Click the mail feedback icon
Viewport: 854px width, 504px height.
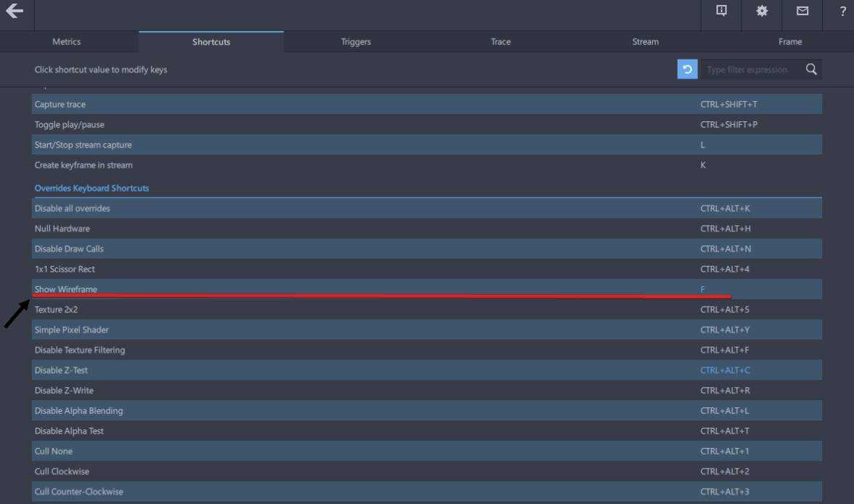click(802, 10)
